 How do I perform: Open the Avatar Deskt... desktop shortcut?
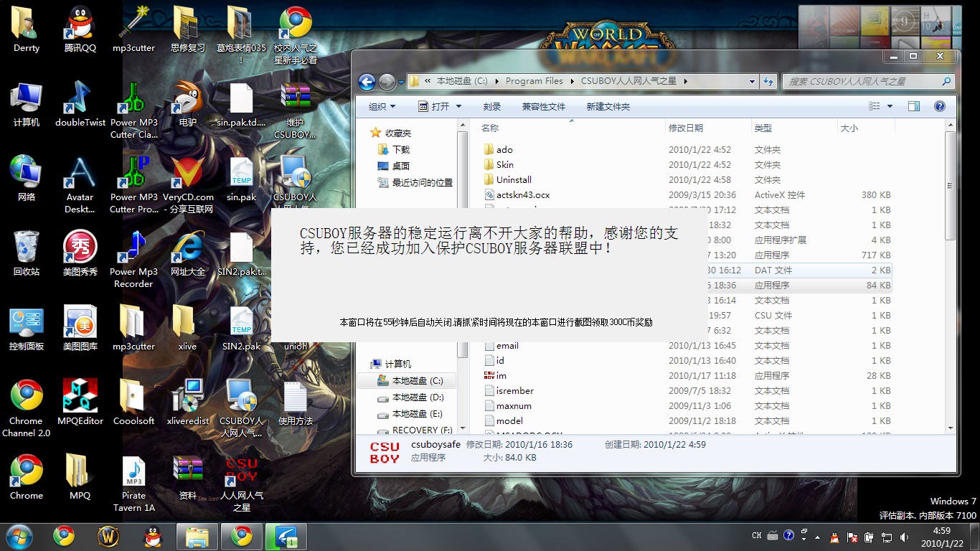click(x=80, y=185)
